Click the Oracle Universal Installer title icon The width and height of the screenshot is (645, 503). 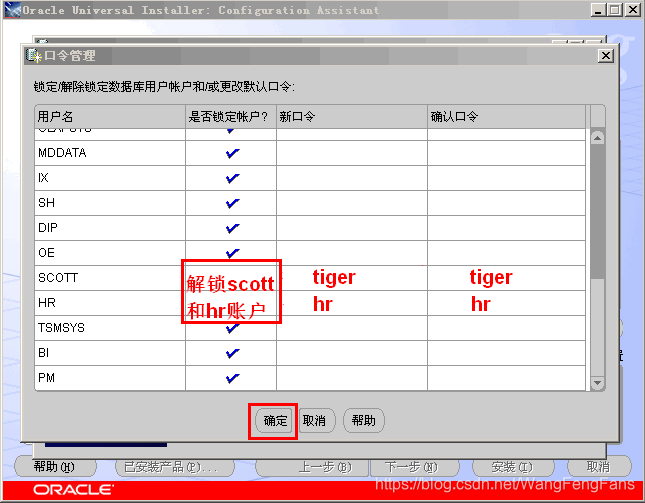click(12, 10)
